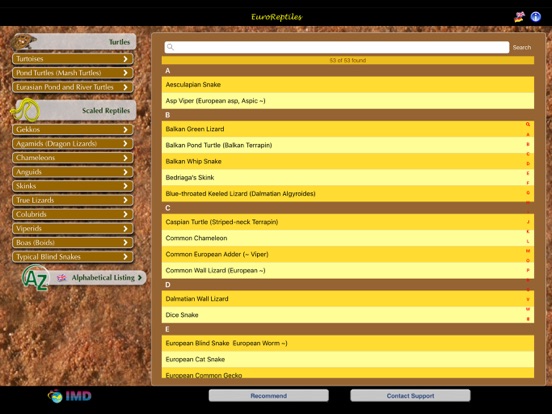Open the Common European Adder entry
The width and height of the screenshot is (552, 414).
tap(348, 254)
